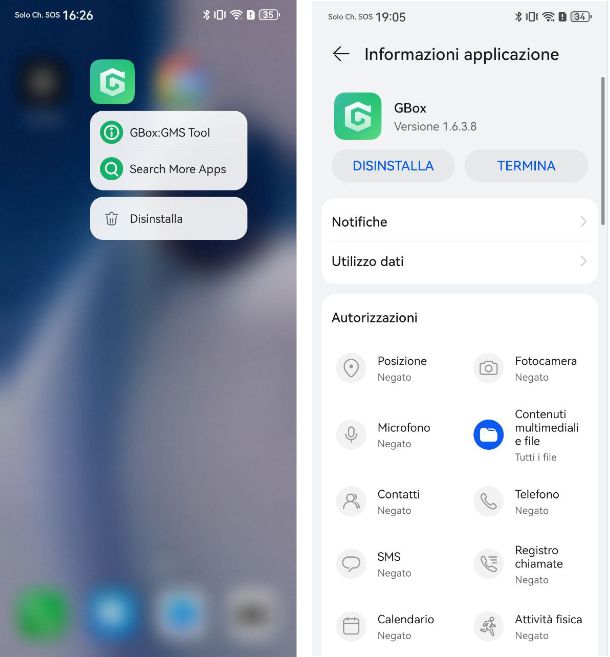Click the Autorizzazioni section heading
The height and width of the screenshot is (657, 610).
coord(375,318)
